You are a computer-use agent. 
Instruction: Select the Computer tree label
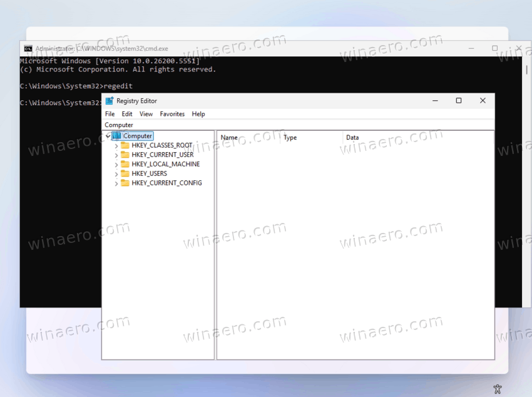(x=138, y=136)
